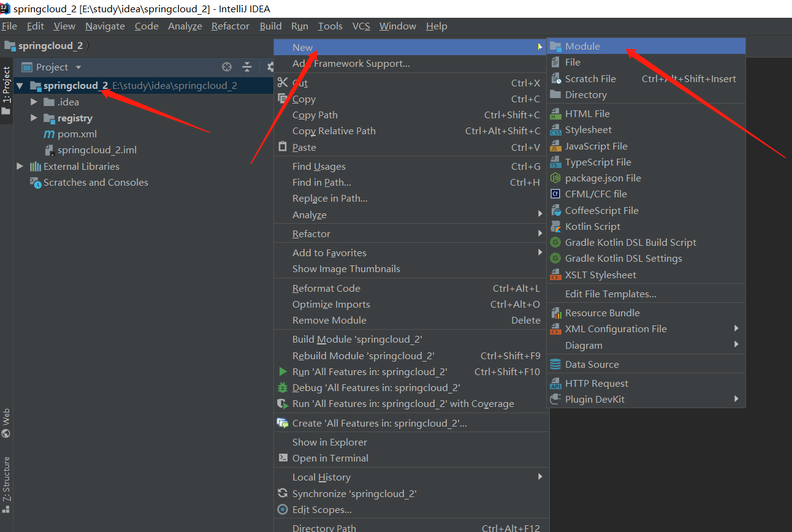792x532 pixels.
Task: Expand the XML Configuration File submenu arrow
Action: pos(736,329)
